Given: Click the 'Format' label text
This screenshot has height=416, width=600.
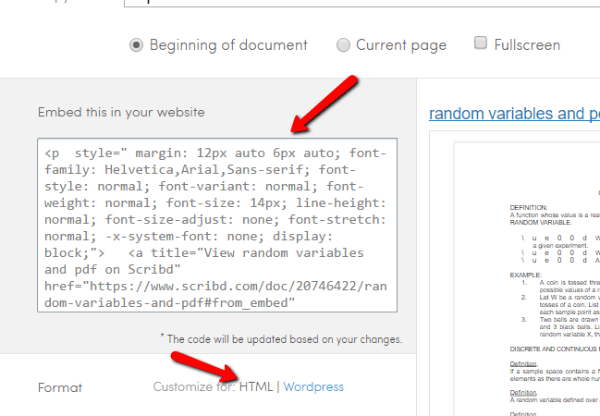Looking at the screenshot, I should click(60, 388).
